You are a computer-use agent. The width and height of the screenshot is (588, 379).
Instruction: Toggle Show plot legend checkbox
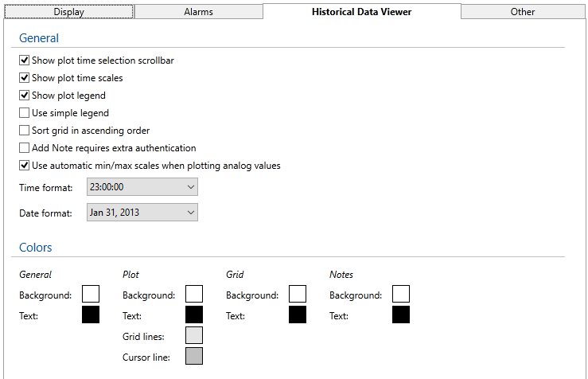[x=25, y=96]
